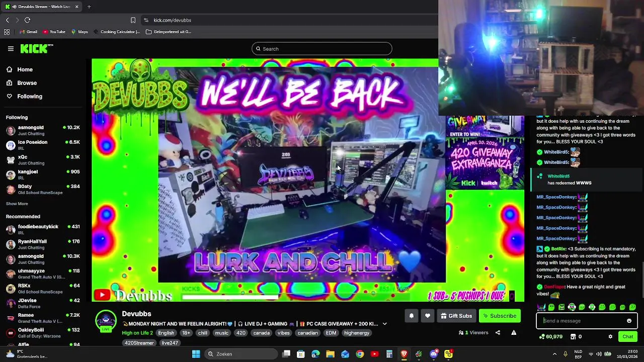The height and width of the screenshot is (362, 644).
Task: Open the apps grid icon in bookmarks bar
Action: (x=7, y=32)
